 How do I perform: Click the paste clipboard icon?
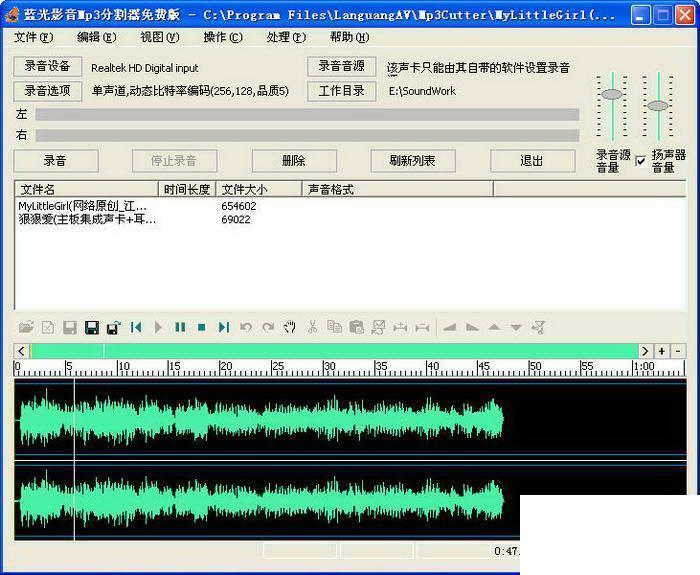click(356, 328)
